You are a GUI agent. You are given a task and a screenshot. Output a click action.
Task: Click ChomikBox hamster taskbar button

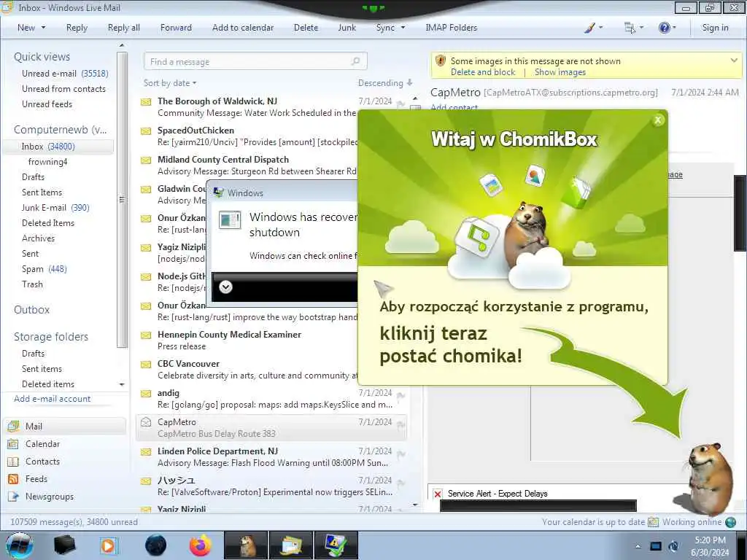pyautogui.click(x=247, y=545)
